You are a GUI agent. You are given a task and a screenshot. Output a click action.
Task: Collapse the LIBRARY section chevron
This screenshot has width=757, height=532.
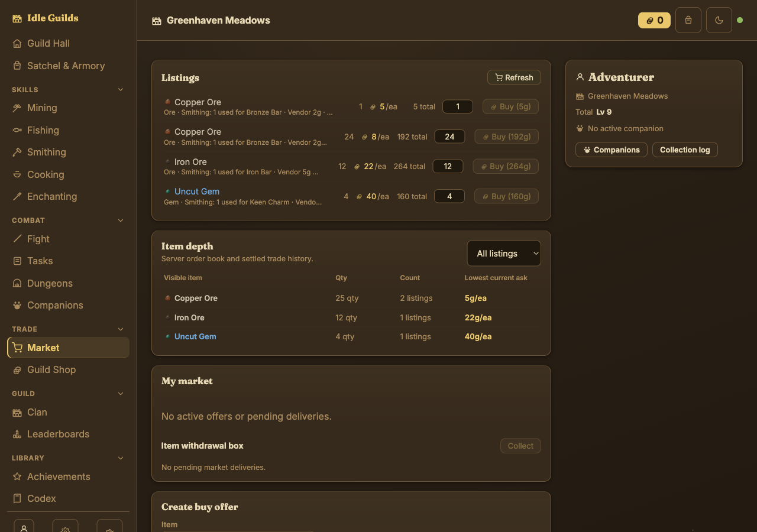(x=121, y=458)
